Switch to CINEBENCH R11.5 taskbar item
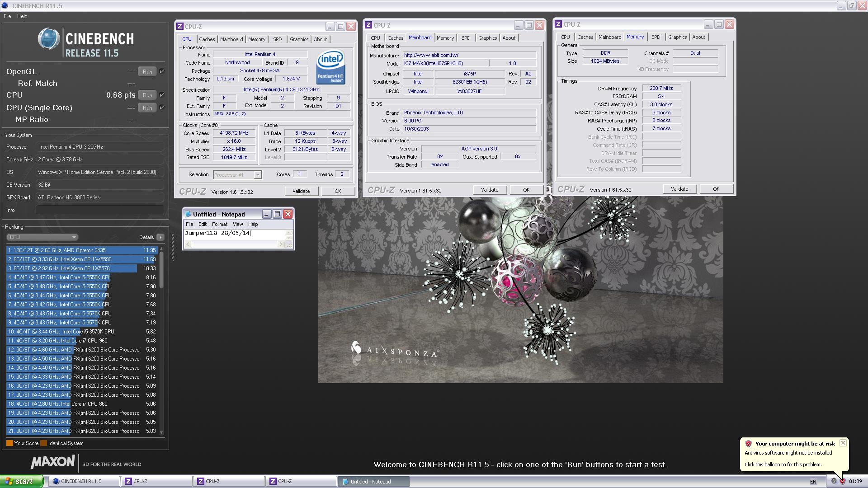Image resolution: width=868 pixels, height=488 pixels. click(84, 482)
